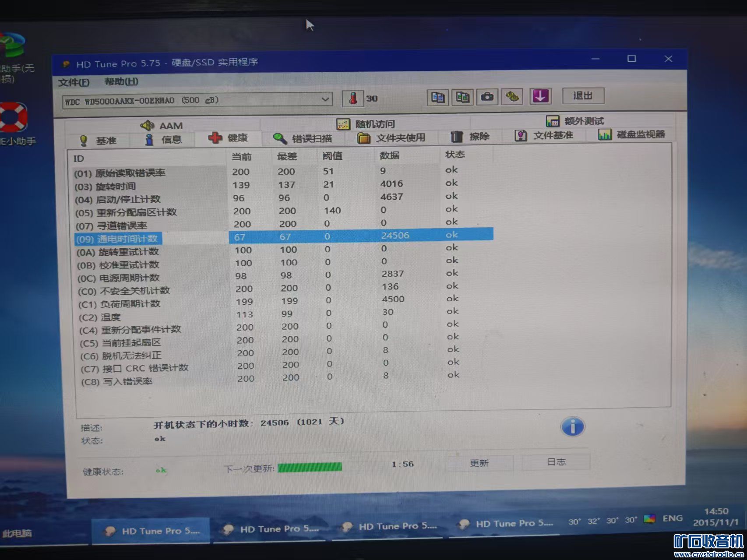The image size is (747, 560).
Task: Select the (04) 启动/停止计数 row
Action: pos(283,197)
